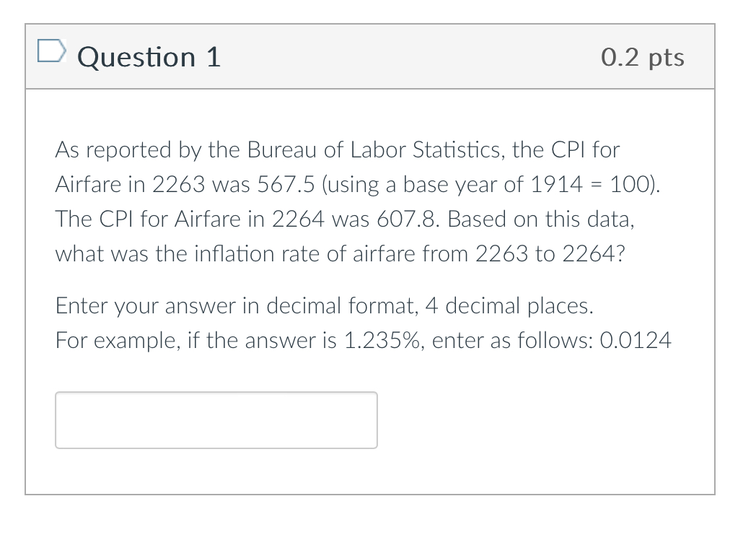The width and height of the screenshot is (756, 535).
Task: Click the points value in the header
Action: click(641, 57)
